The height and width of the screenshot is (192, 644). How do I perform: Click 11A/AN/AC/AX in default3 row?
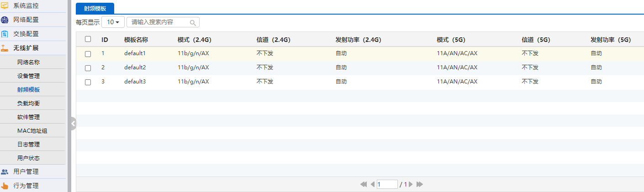point(457,82)
